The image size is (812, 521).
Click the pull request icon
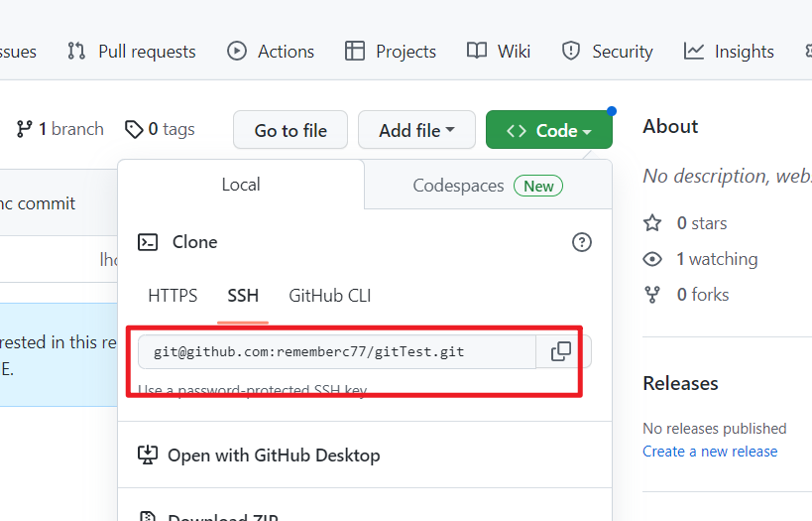[x=76, y=51]
